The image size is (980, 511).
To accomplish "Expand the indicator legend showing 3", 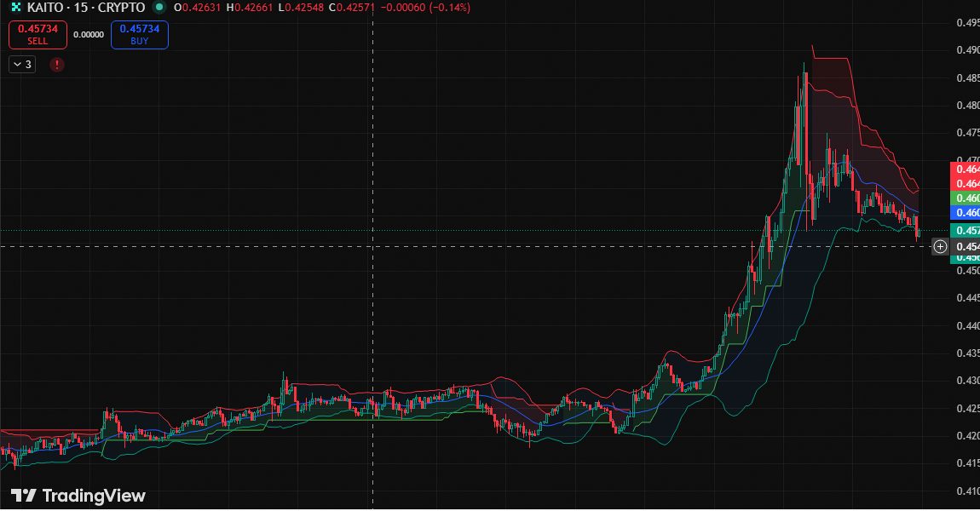I will (x=22, y=65).
